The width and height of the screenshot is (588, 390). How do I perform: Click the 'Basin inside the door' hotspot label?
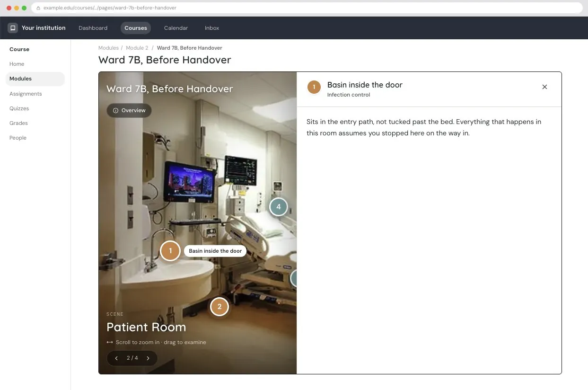215,251
